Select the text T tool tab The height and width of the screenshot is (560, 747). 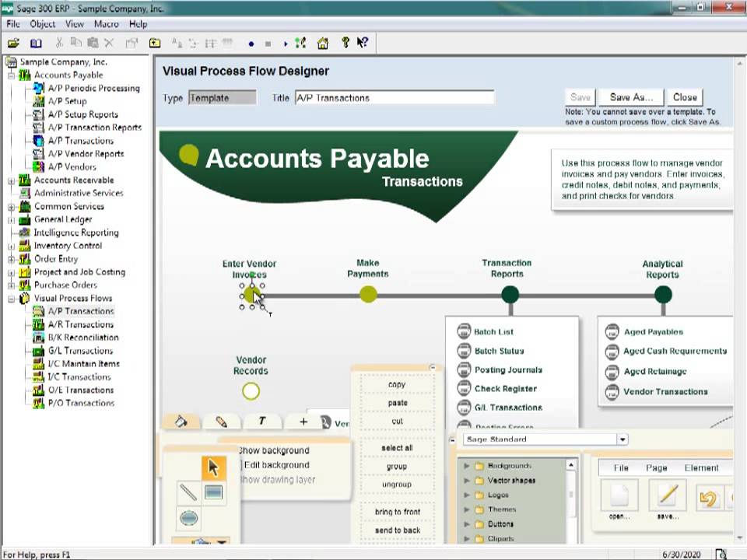coord(262,421)
